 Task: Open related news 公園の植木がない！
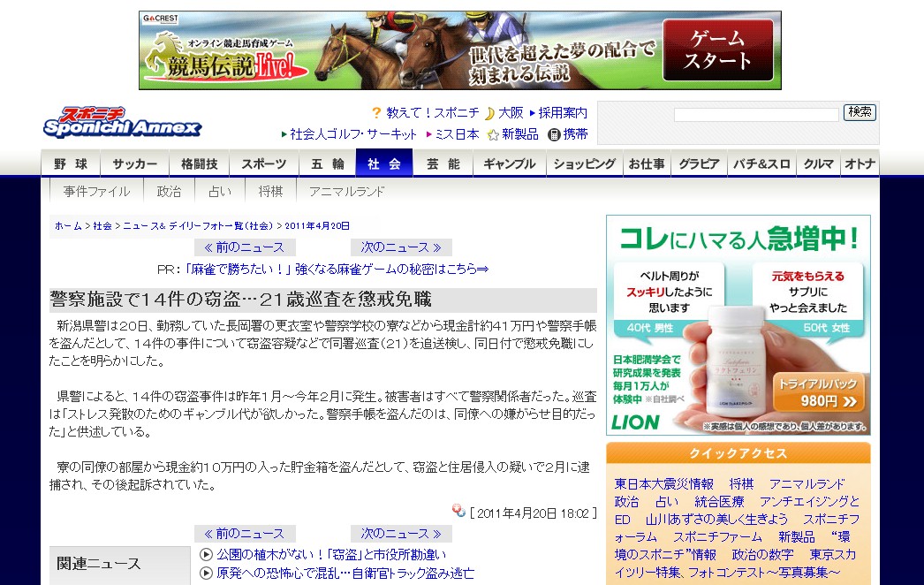[x=331, y=554]
